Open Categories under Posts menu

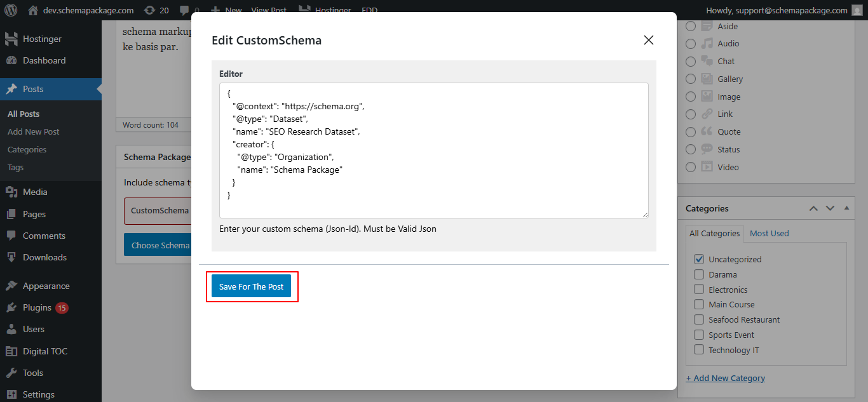27,149
